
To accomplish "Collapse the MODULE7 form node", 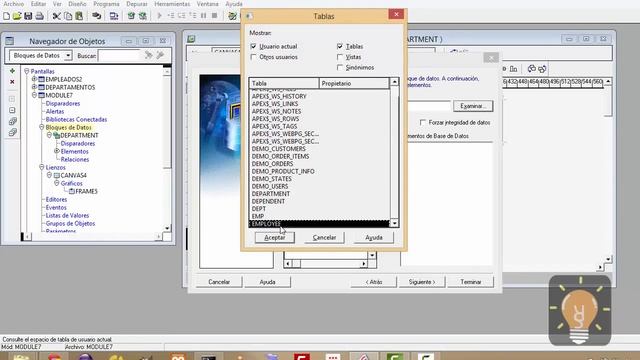I will (x=34, y=95).
